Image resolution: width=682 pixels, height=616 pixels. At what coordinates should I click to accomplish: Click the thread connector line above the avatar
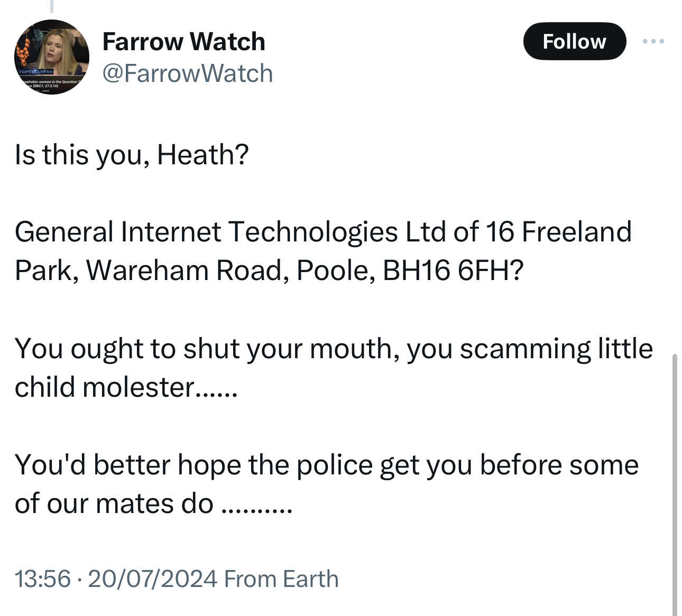(x=51, y=5)
